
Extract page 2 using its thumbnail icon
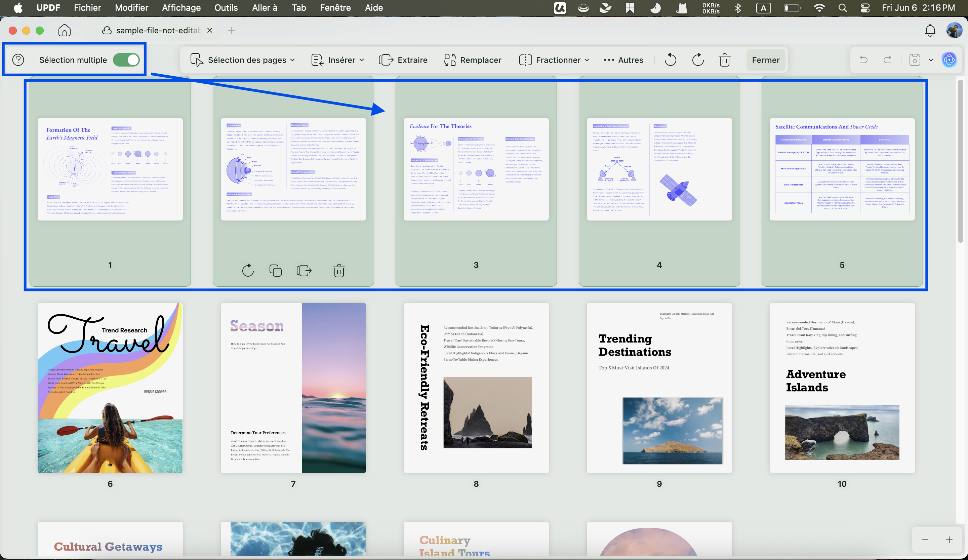(x=304, y=271)
